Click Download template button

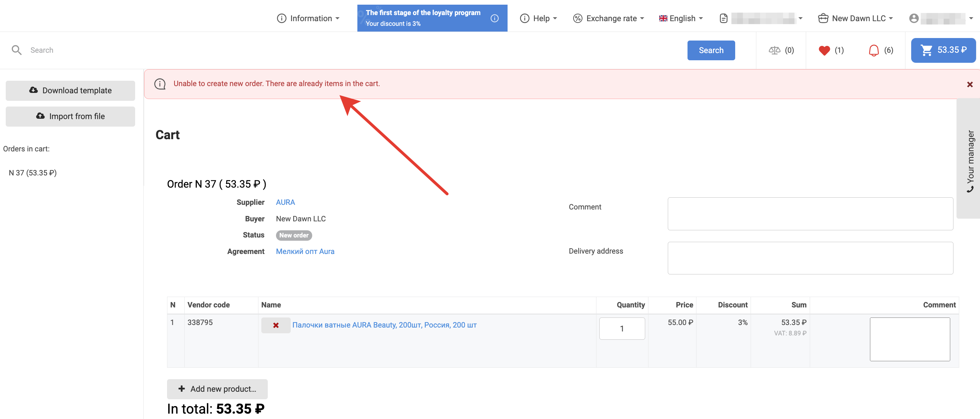[70, 90]
